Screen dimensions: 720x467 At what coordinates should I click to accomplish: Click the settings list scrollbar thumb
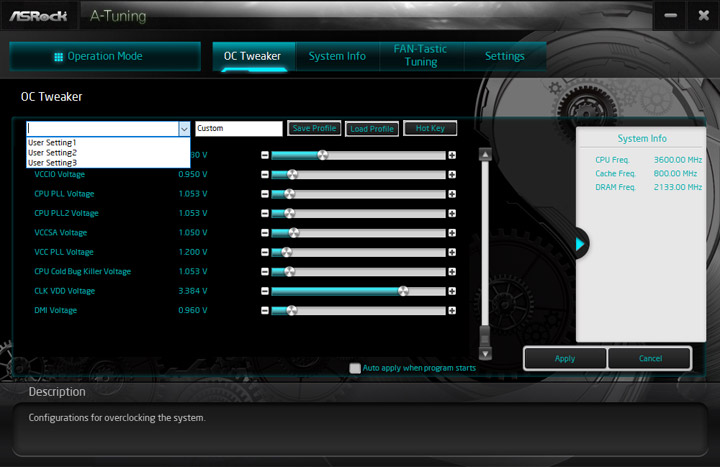485,335
